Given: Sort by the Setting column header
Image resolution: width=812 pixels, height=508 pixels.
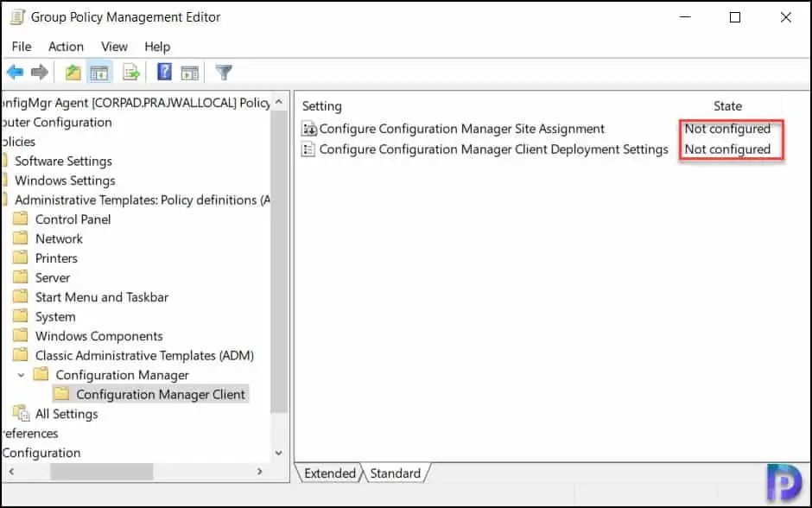Looking at the screenshot, I should click(x=322, y=106).
